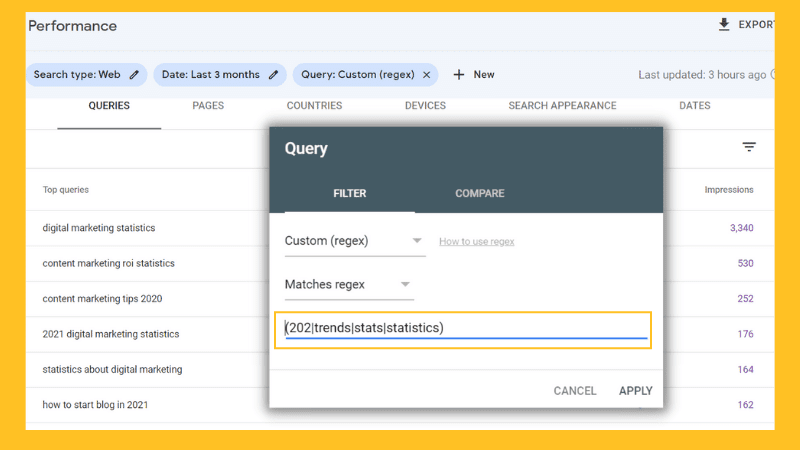Screen dimensions: 800x450
Task: Cancel the Query filter dialog
Action: point(575,391)
